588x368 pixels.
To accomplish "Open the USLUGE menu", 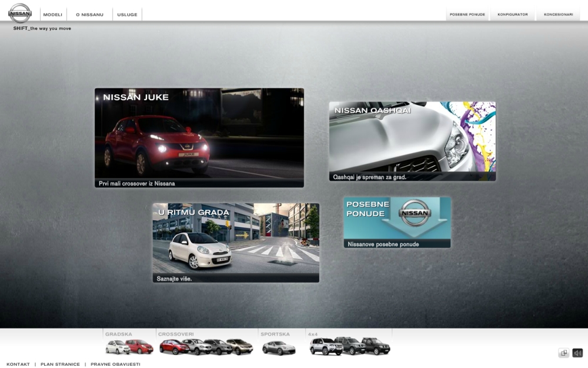I will (x=127, y=15).
